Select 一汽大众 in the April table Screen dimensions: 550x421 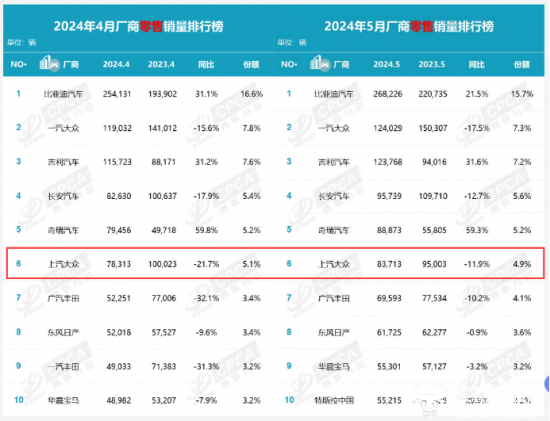point(63,128)
